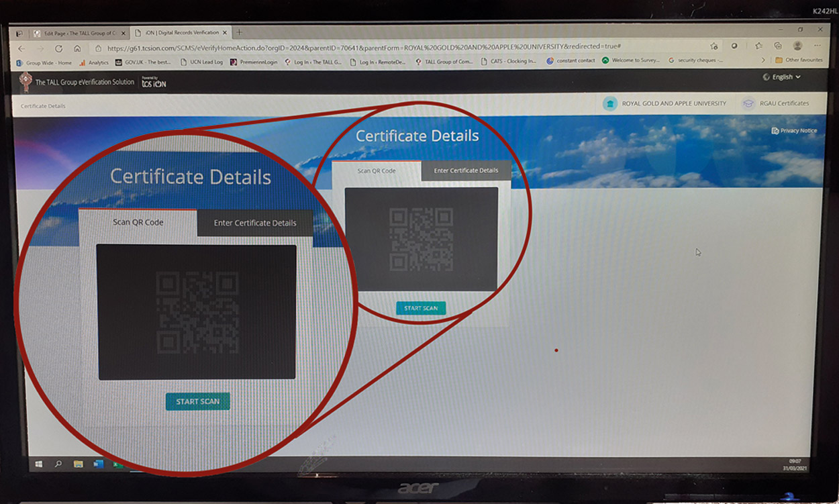Open a new browser tab

[240, 32]
